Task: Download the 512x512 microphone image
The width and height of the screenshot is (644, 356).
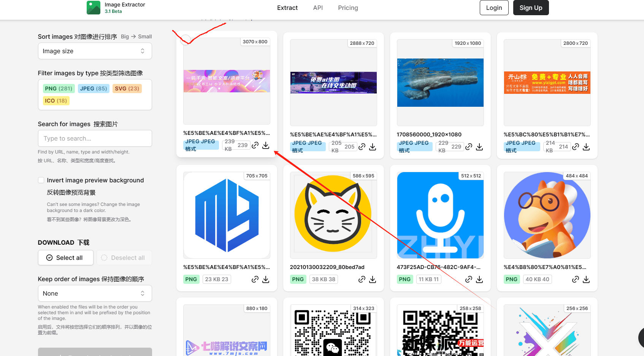Action: tap(479, 279)
